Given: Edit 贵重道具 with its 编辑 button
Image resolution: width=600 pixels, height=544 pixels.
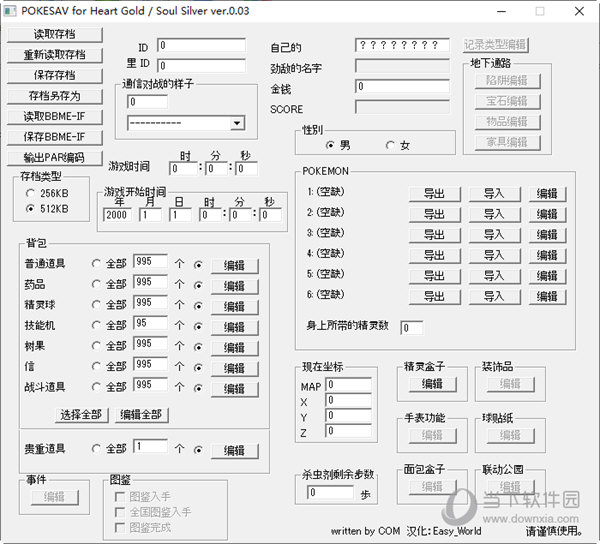Looking at the screenshot, I should (x=235, y=451).
